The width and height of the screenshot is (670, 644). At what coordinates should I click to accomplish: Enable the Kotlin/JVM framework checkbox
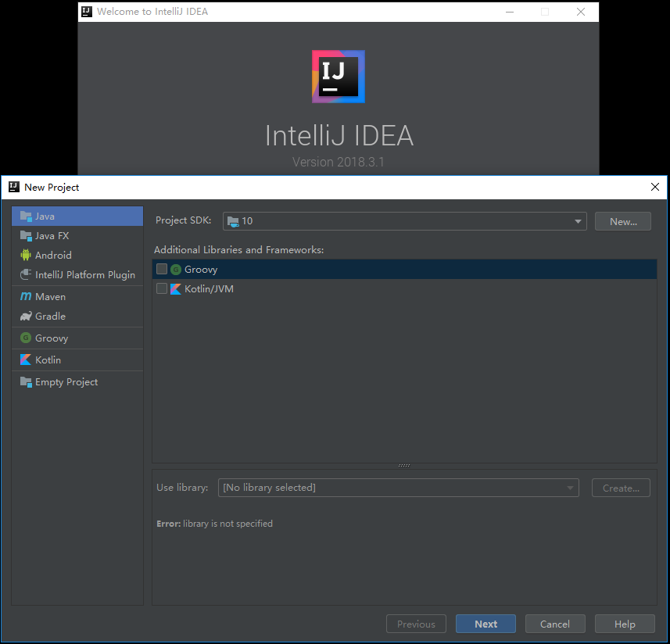(x=162, y=288)
